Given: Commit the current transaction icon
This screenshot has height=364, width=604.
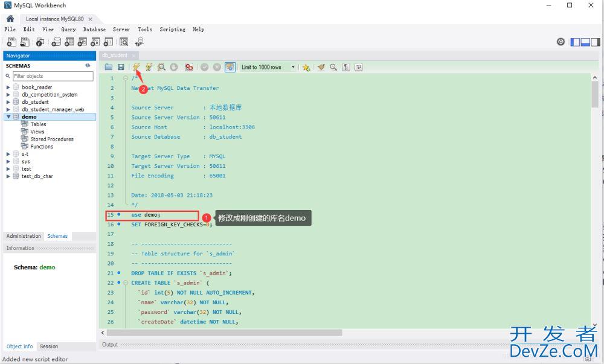Looking at the screenshot, I should 205,68.
